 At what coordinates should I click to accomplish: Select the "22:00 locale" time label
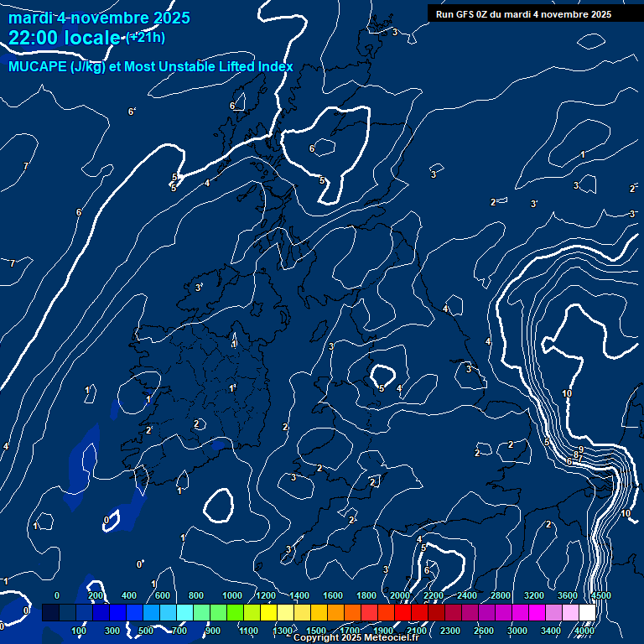tap(64, 38)
